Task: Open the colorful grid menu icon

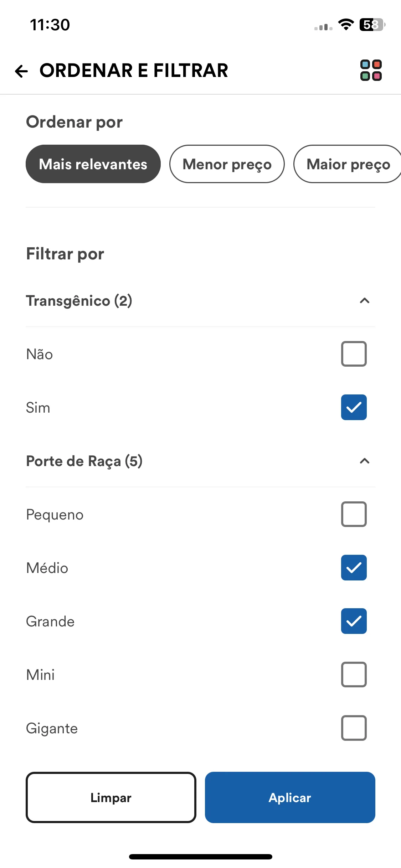Action: click(371, 70)
